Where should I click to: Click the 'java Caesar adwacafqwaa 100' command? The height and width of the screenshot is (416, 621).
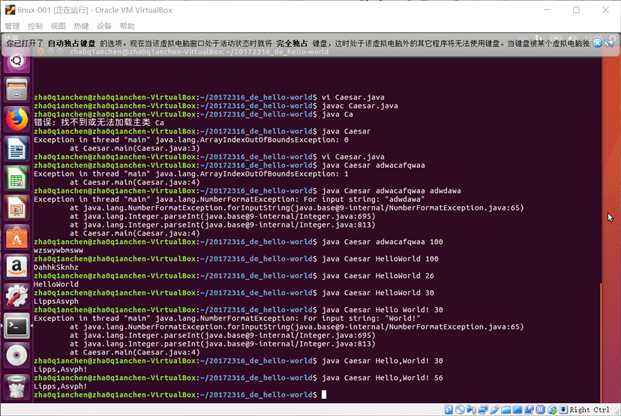click(382, 242)
